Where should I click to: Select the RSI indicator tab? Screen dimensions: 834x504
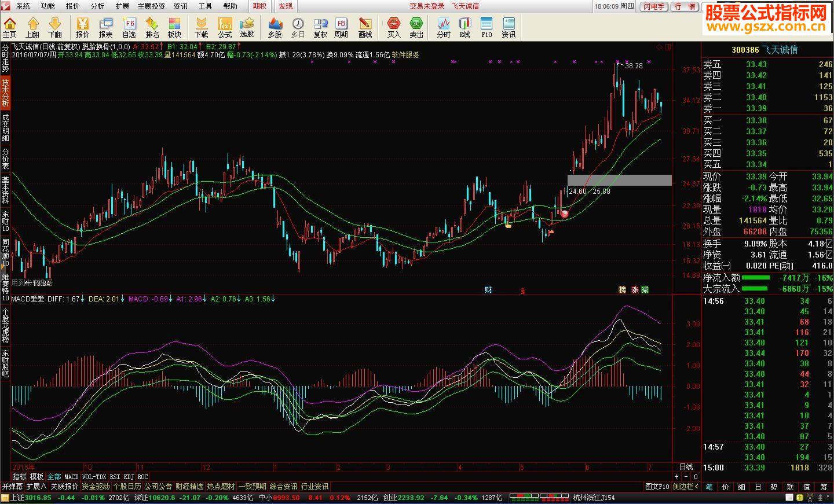point(115,477)
